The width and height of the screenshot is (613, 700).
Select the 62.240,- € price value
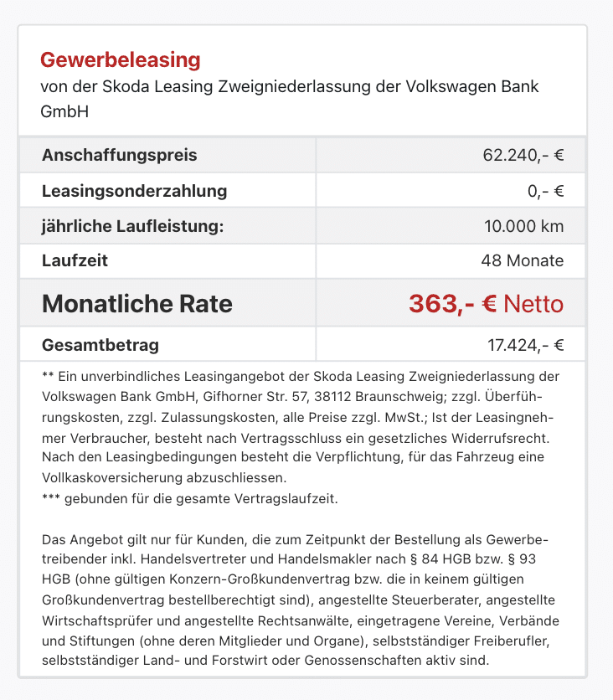pyautogui.click(x=523, y=155)
